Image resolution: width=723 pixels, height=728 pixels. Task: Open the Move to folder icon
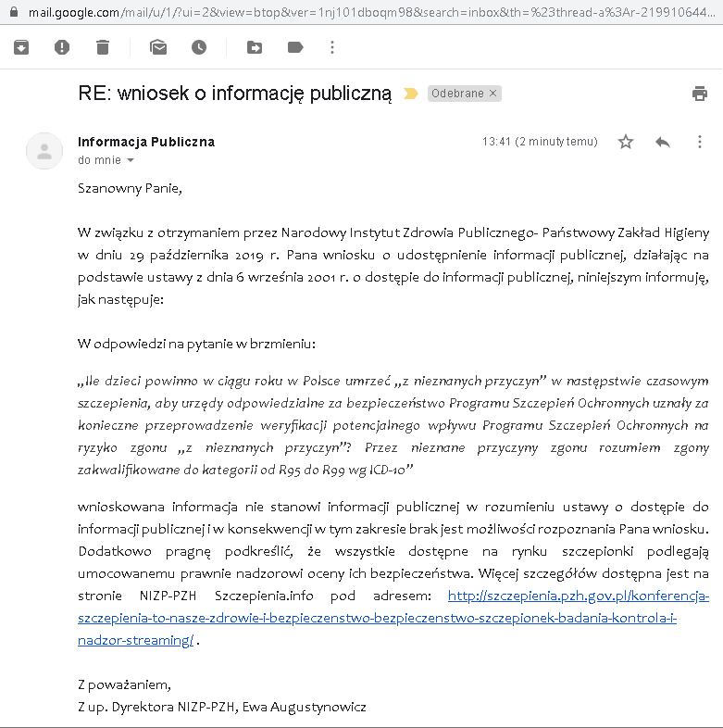[x=255, y=47]
